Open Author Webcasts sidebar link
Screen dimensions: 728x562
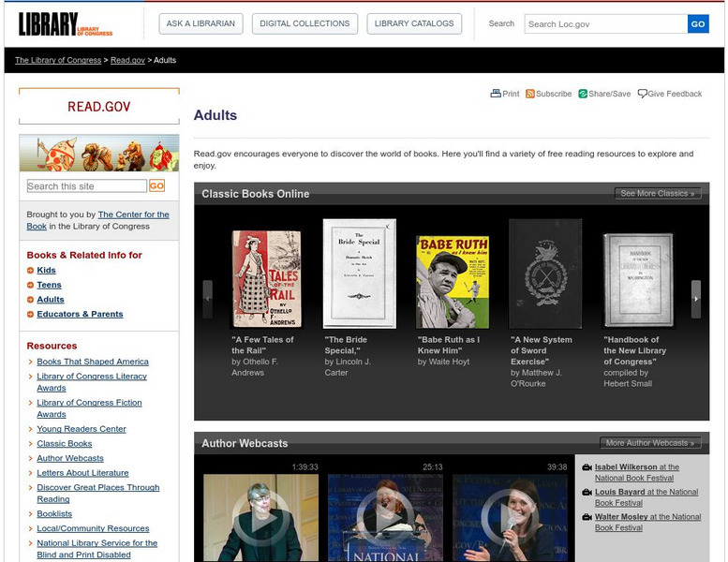coord(70,458)
